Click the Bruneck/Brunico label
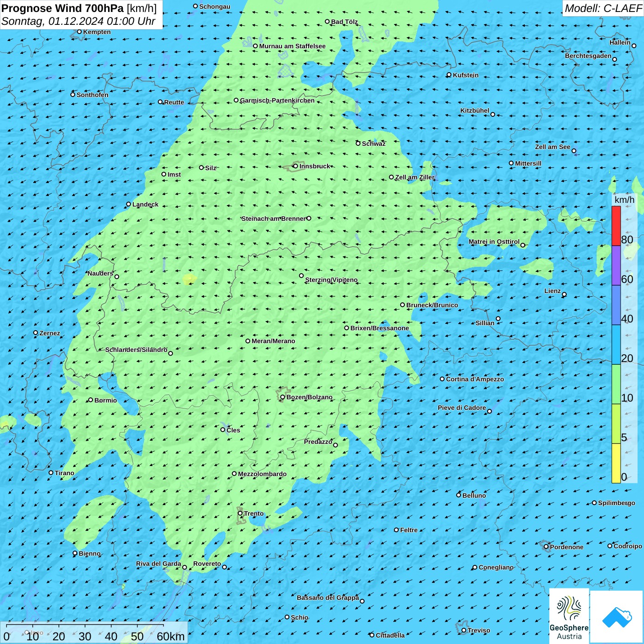Viewport: 644px width, 644px height. pos(432,305)
